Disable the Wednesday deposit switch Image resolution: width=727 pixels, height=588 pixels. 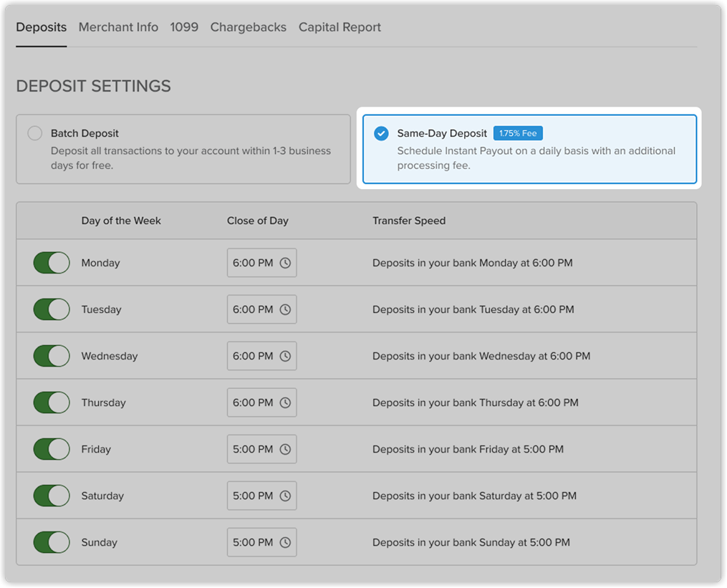pyautogui.click(x=52, y=356)
